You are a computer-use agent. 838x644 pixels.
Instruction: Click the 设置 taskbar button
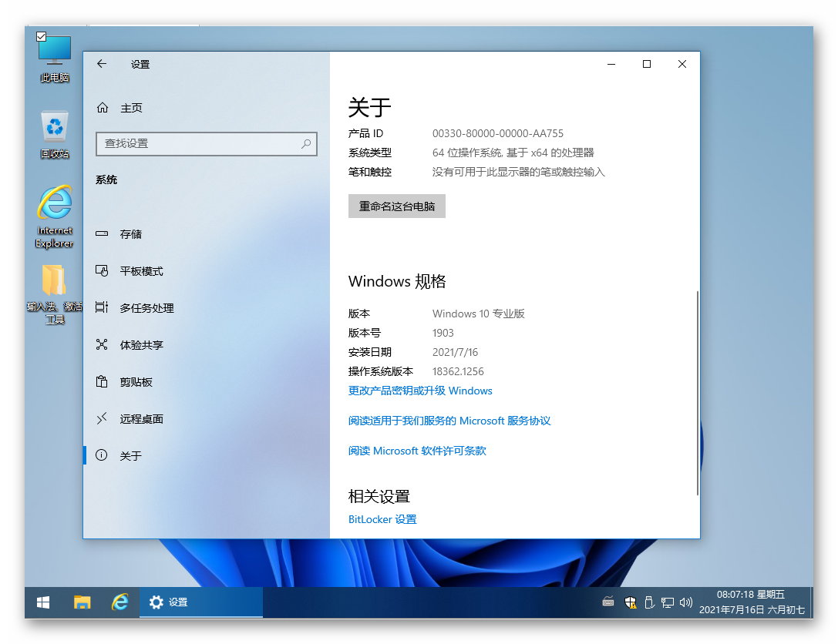point(201,602)
